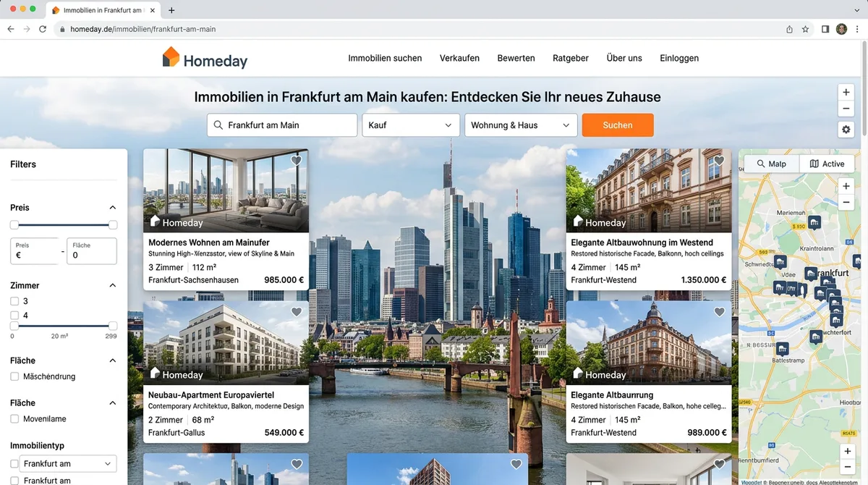Click the browser reload icon
This screenshot has height=485, width=868.
click(43, 29)
